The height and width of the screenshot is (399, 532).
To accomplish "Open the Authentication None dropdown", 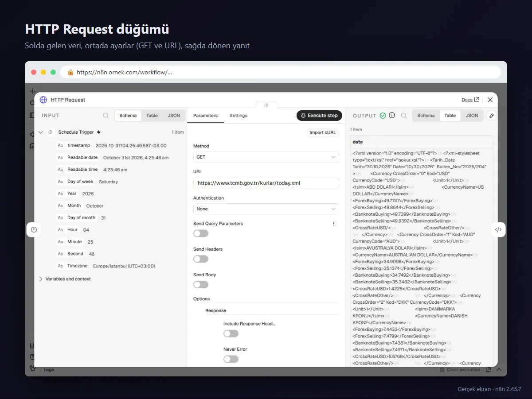I will (266, 209).
